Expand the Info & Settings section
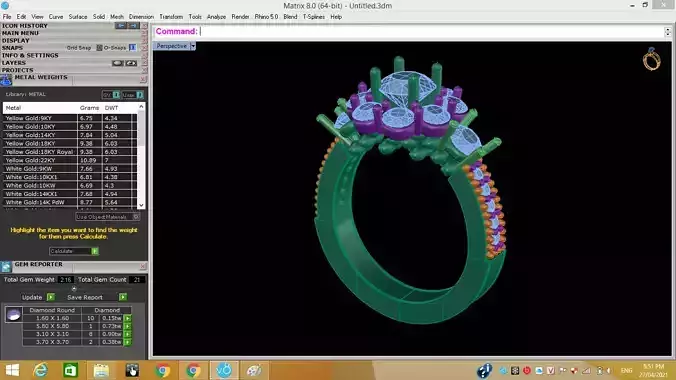The height and width of the screenshot is (380, 676). [30, 55]
